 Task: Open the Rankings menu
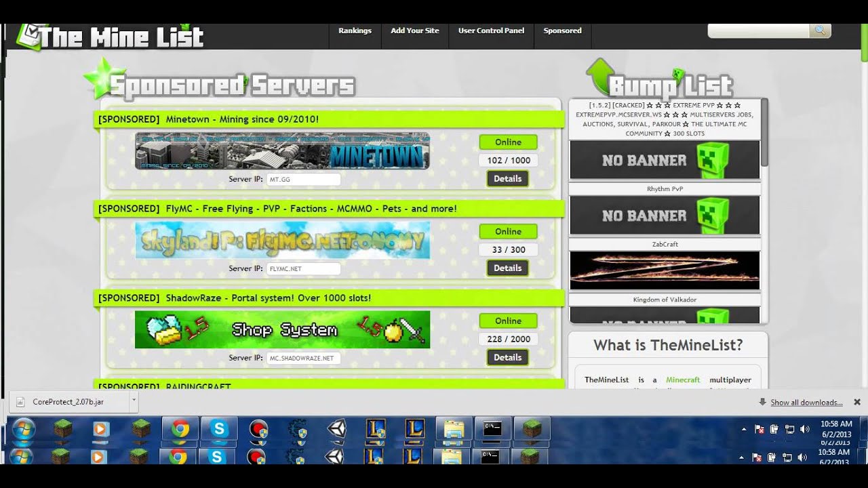point(355,30)
